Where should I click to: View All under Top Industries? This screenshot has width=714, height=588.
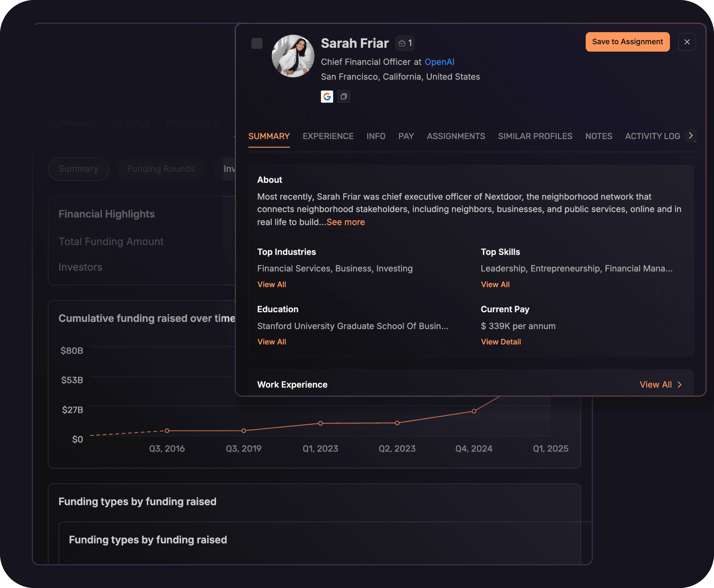click(x=272, y=285)
